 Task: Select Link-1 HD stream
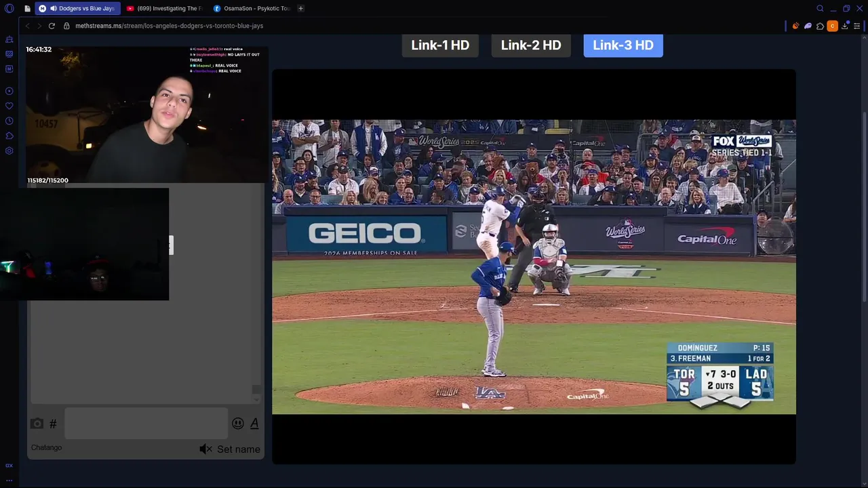point(440,45)
